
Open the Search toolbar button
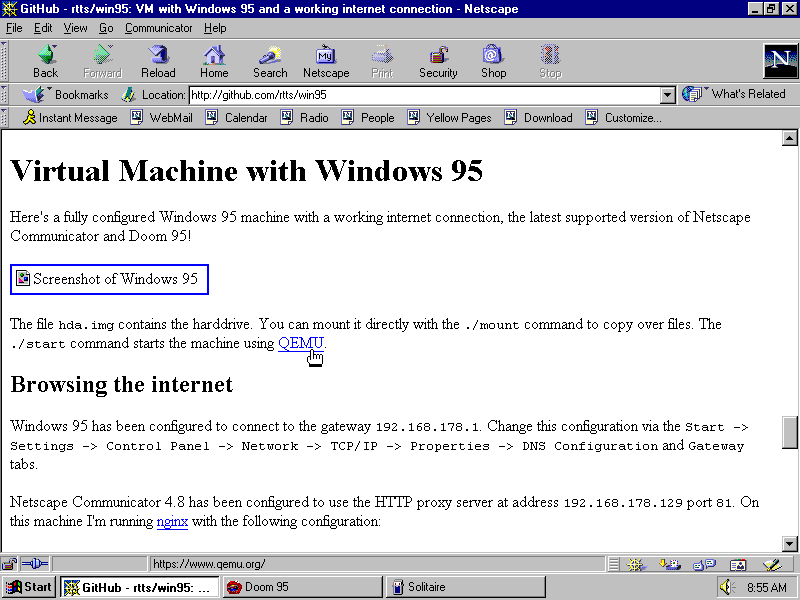tap(270, 61)
